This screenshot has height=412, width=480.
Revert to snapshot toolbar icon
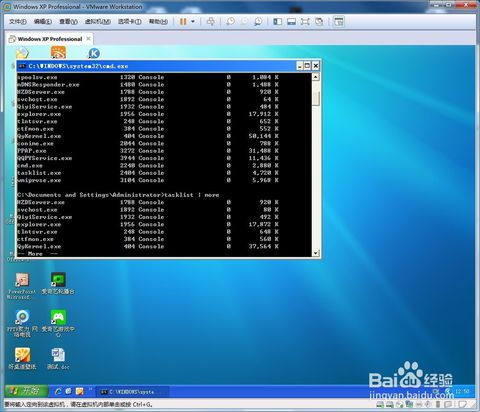click(x=244, y=22)
